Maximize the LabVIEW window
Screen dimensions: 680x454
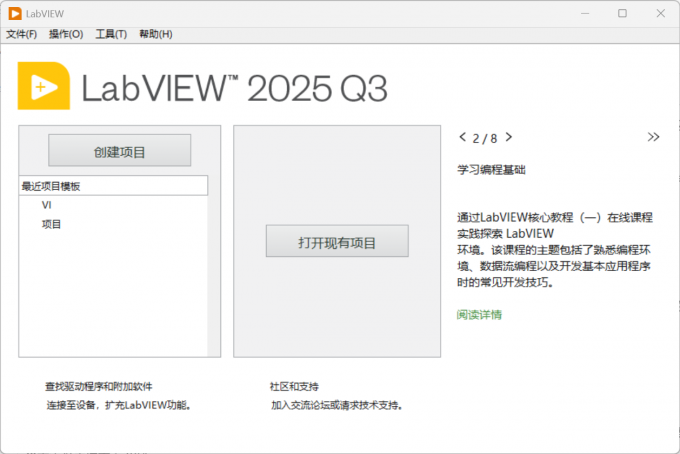[x=622, y=13]
